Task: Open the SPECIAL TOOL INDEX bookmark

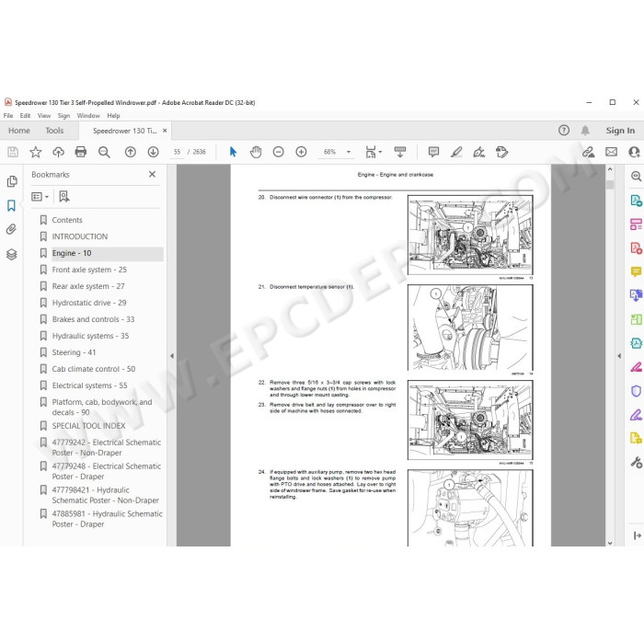Action: tap(88, 426)
